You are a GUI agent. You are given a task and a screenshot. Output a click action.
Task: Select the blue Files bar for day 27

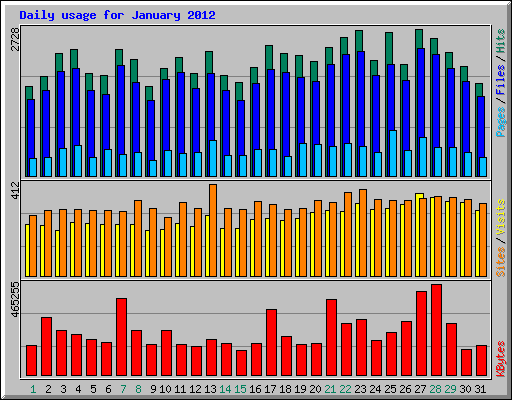[421, 93]
